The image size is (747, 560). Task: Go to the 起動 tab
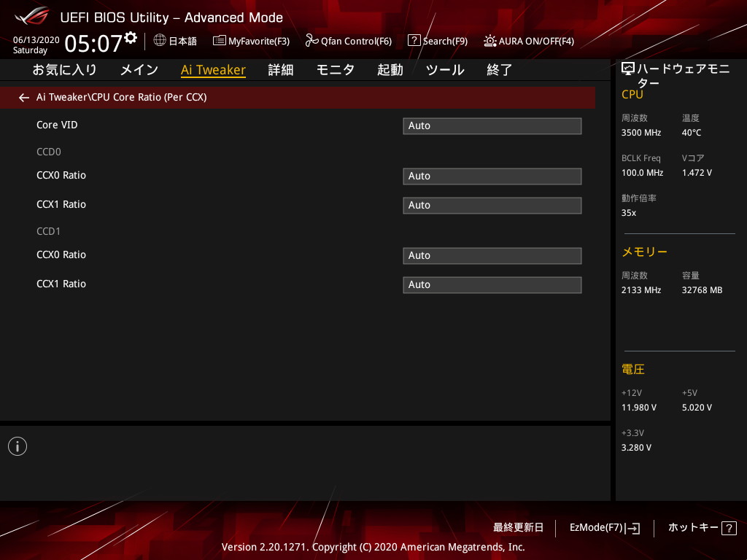[390, 70]
